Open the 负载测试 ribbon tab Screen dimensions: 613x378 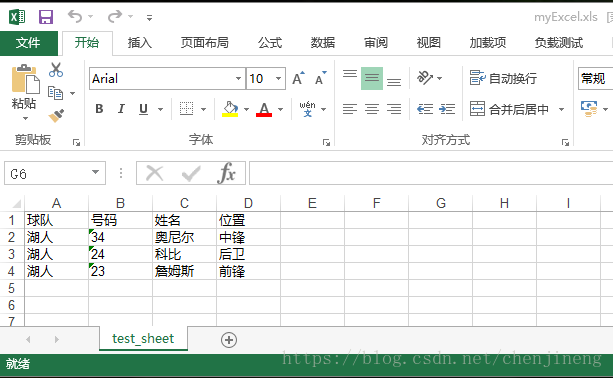tap(559, 43)
